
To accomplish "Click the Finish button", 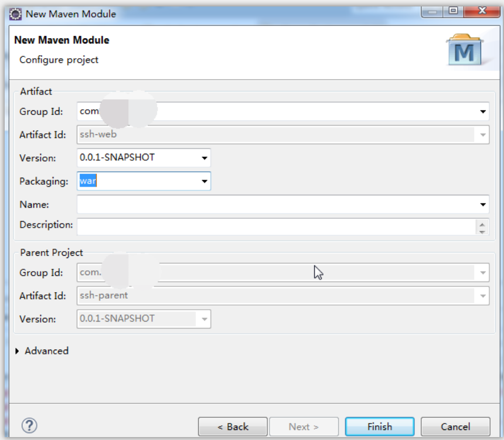I will coord(380,427).
